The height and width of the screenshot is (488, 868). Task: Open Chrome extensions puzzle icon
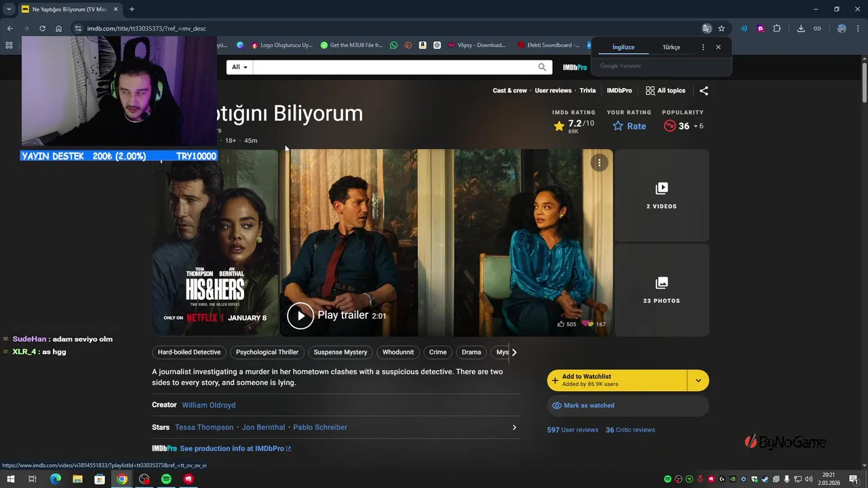click(777, 28)
